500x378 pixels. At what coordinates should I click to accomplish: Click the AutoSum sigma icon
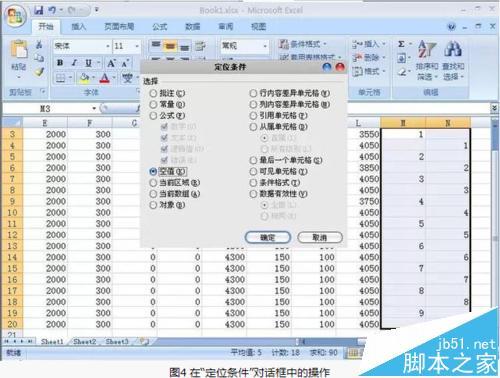click(x=401, y=44)
